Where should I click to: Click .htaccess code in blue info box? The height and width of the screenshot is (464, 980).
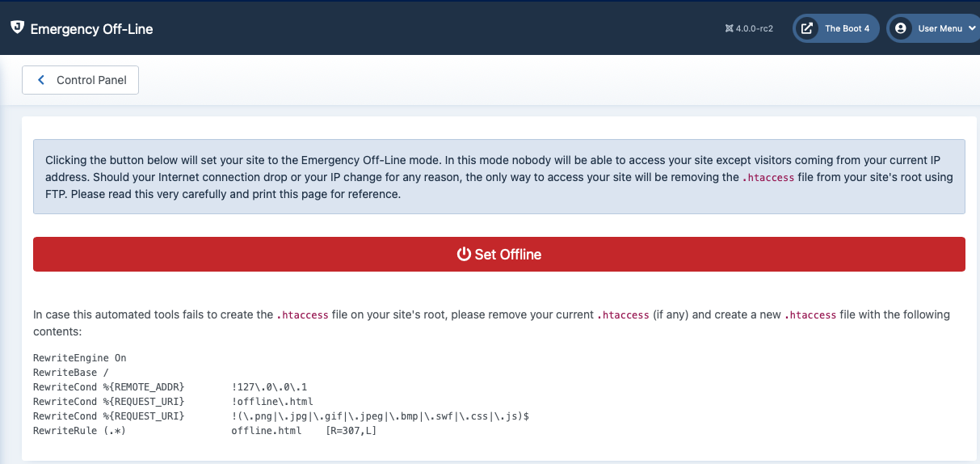pyautogui.click(x=768, y=177)
